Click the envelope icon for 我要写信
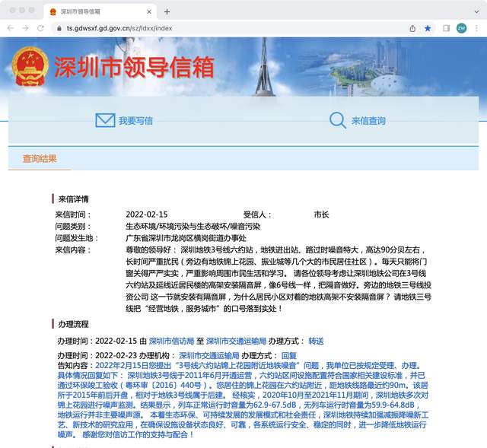Viewport: 487px width, 448px height. [x=105, y=120]
